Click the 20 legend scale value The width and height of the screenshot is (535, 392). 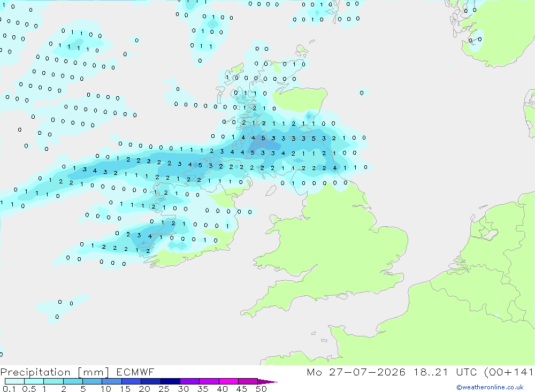click(x=144, y=389)
